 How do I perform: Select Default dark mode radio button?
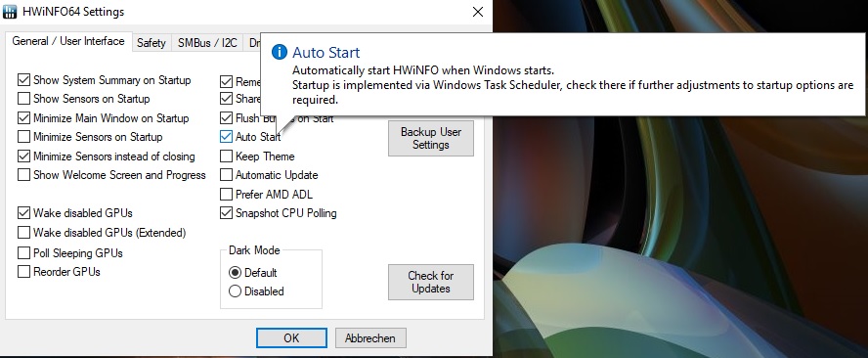(x=235, y=273)
